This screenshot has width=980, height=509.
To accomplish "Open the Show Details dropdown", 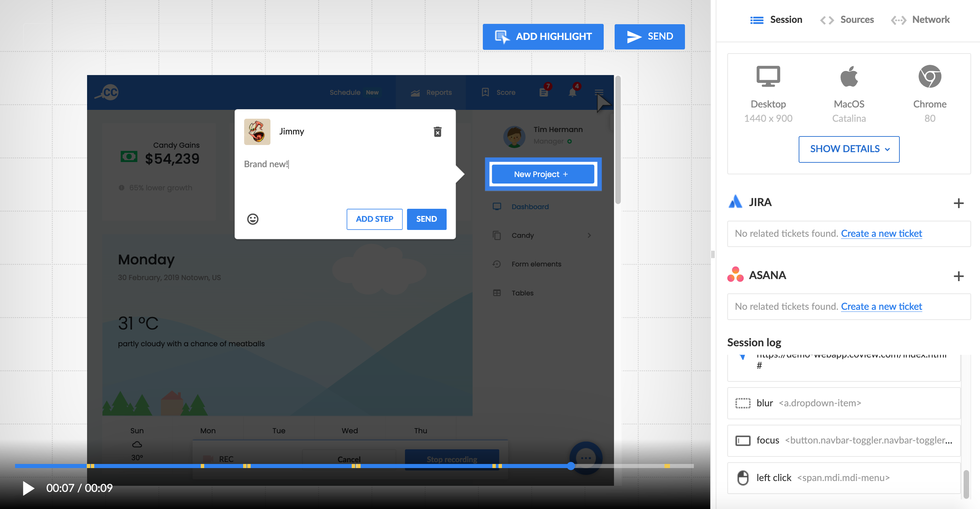I will click(x=849, y=149).
